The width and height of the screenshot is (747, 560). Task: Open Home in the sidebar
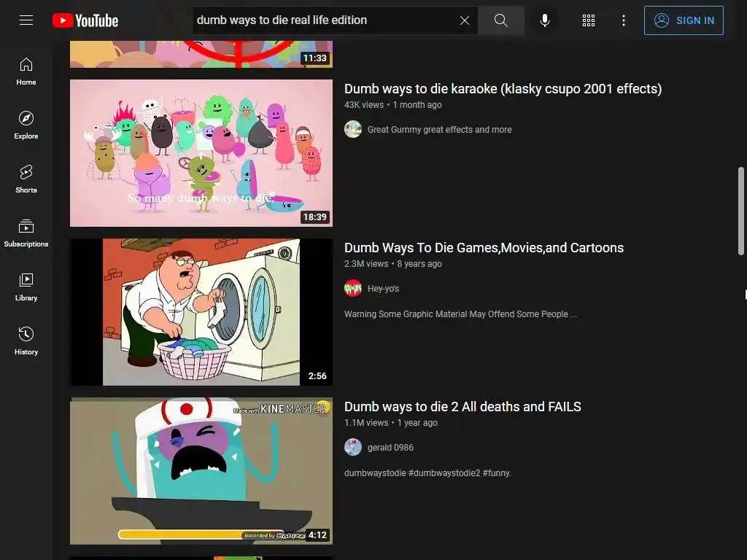click(26, 72)
